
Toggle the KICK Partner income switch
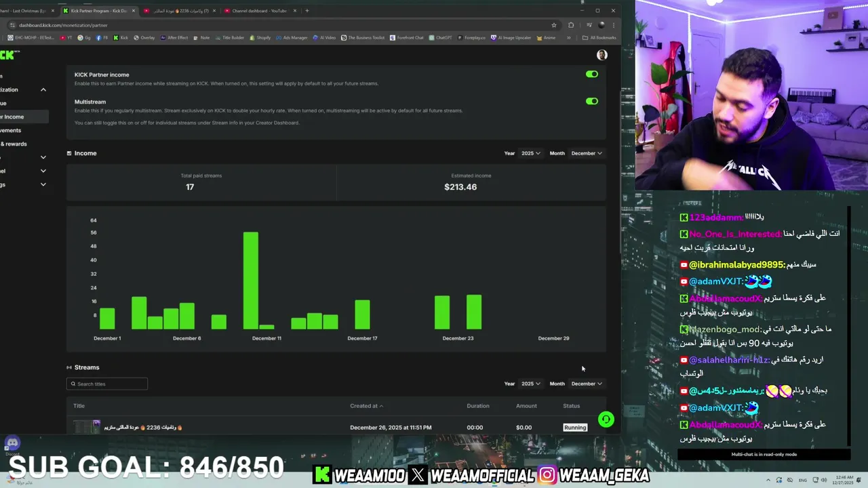[x=592, y=74]
